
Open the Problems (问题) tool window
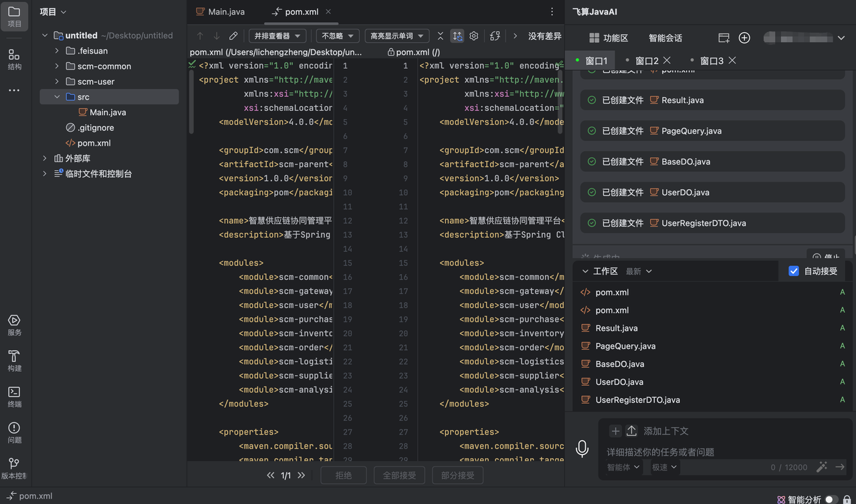click(14, 432)
